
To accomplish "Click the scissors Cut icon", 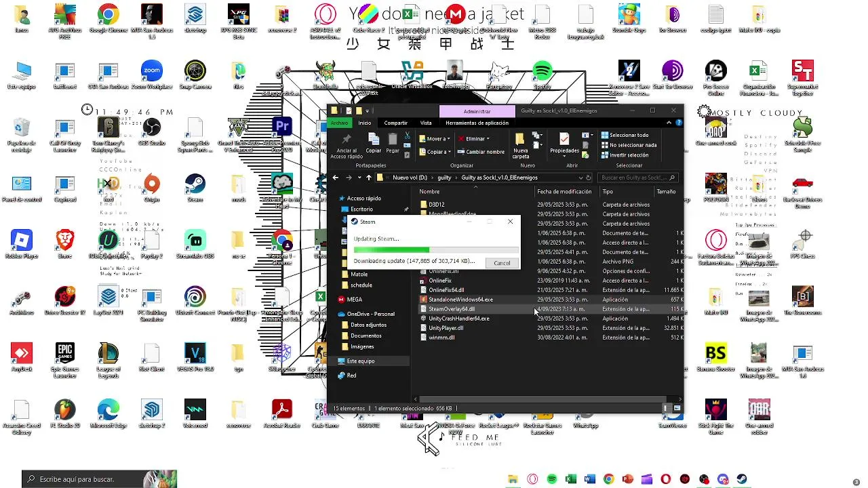I will coord(407,136).
